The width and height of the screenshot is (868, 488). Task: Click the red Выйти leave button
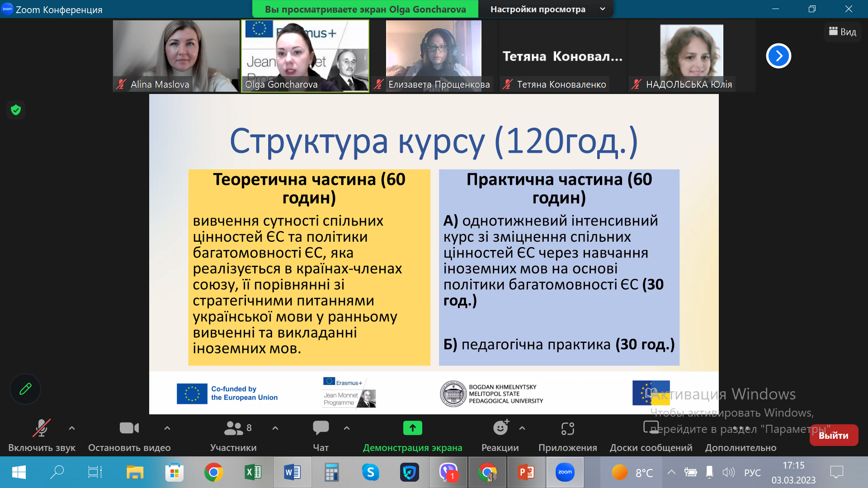tap(833, 435)
